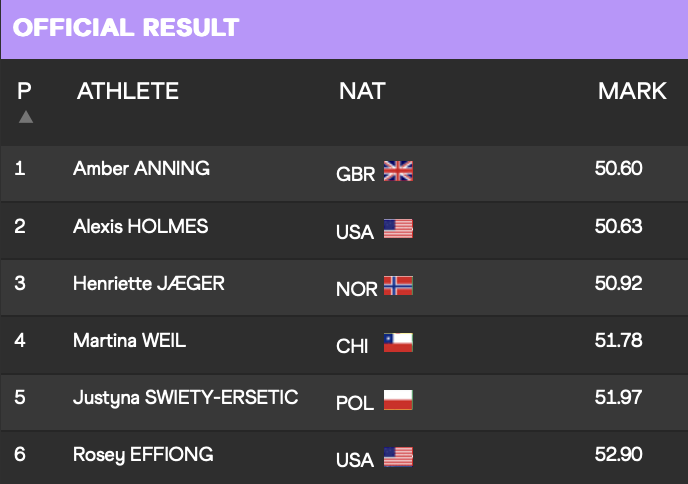The height and width of the screenshot is (484, 688).
Task: Click the USA flag beside Alexis Holmes
Action: click(x=398, y=228)
